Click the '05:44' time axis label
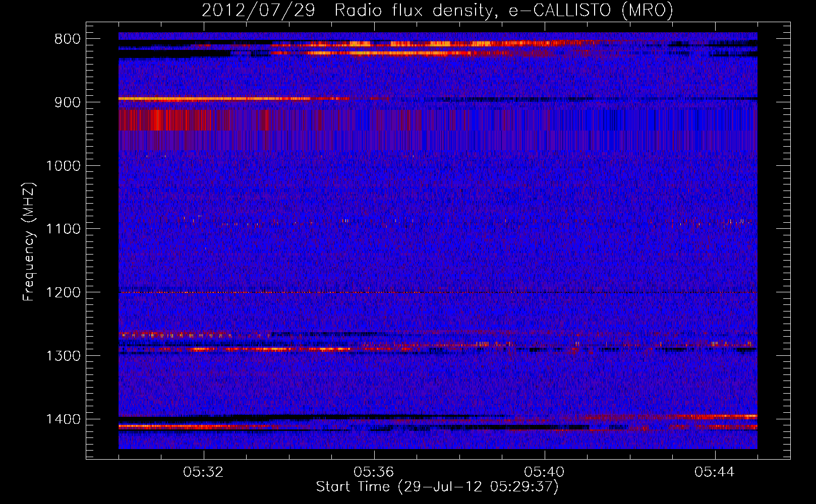 (715, 472)
